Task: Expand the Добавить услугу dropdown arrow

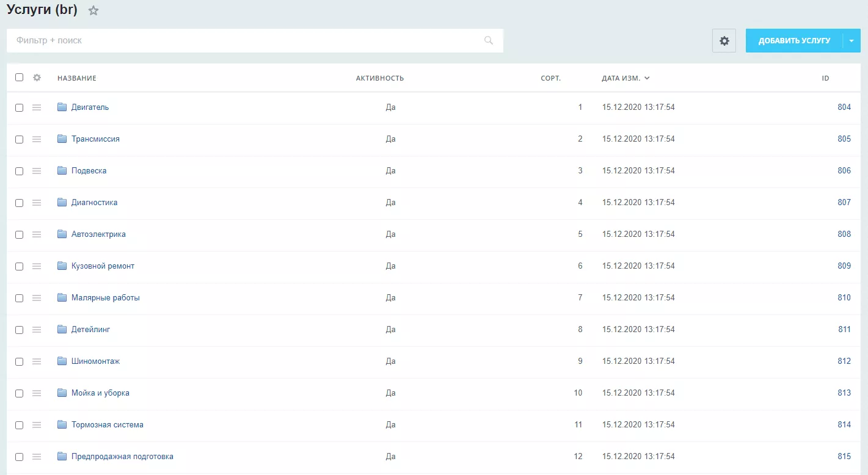Action: coord(852,41)
